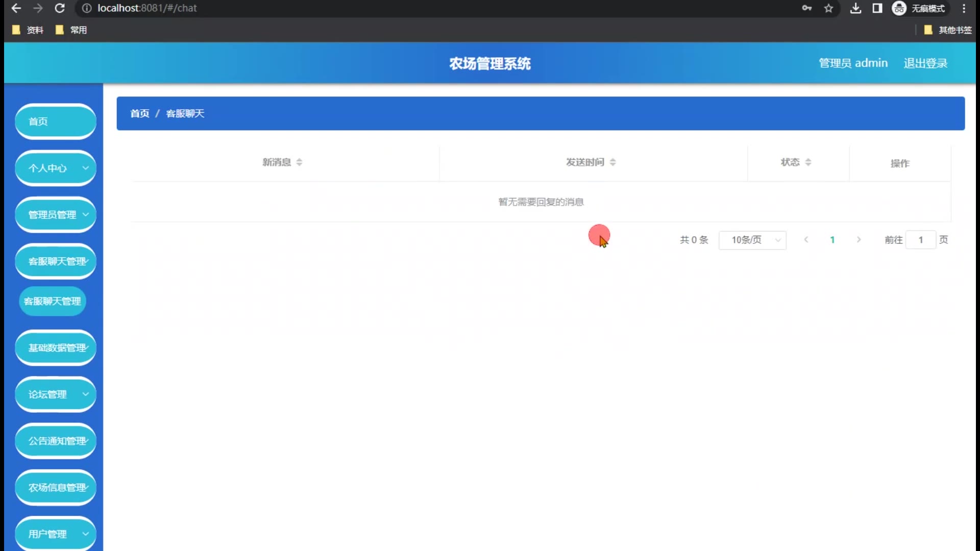Select 客服聊天管理 submenu item
The height and width of the screenshot is (551, 980).
pyautogui.click(x=53, y=301)
